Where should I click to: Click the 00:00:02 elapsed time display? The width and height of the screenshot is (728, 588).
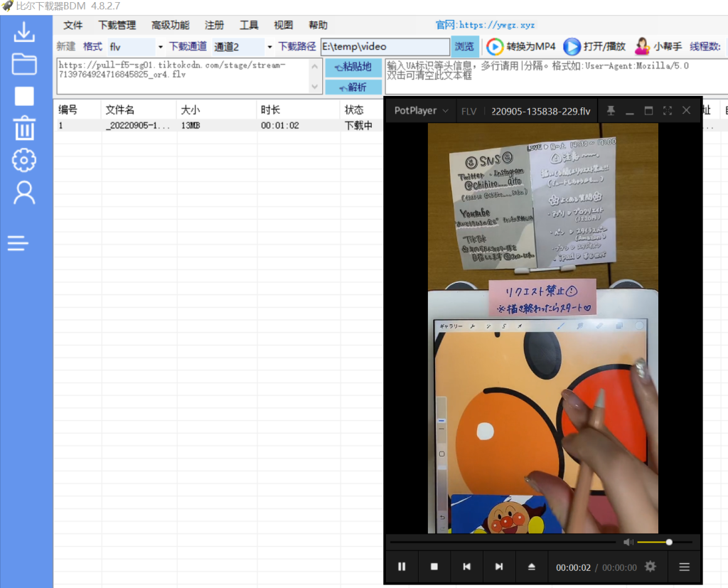tap(574, 567)
